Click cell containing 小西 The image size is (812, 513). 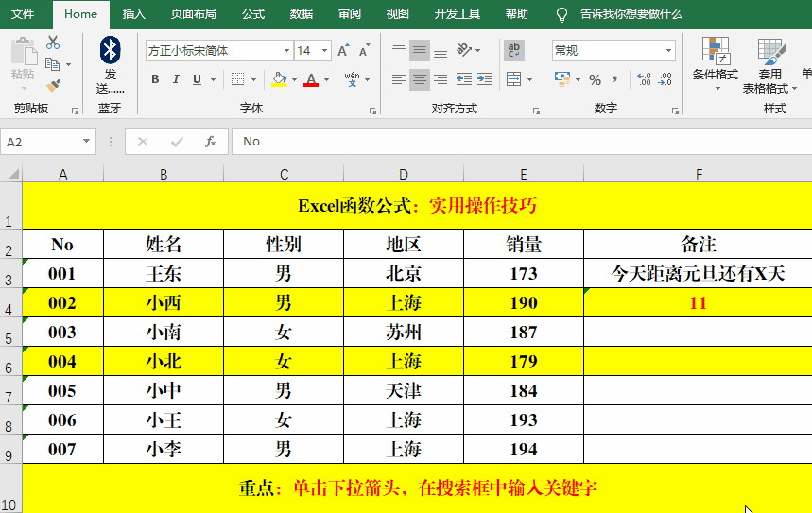pyautogui.click(x=164, y=303)
